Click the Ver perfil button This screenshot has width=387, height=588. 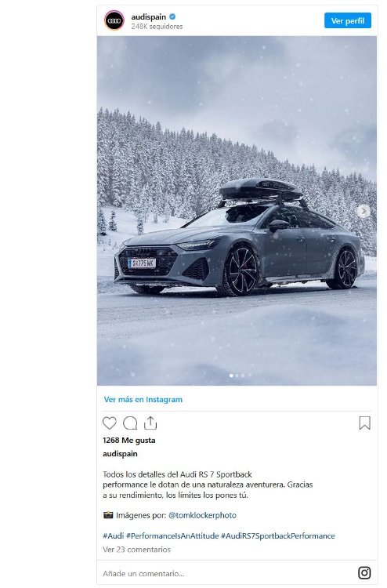tap(348, 20)
